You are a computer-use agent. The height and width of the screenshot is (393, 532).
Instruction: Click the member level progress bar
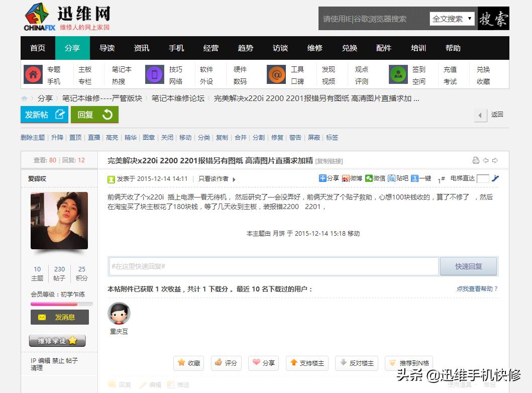61,304
